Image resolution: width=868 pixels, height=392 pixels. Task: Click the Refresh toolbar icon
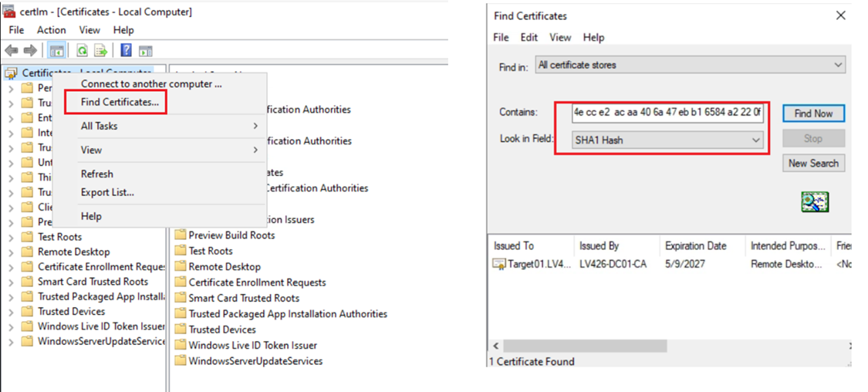coord(82,51)
